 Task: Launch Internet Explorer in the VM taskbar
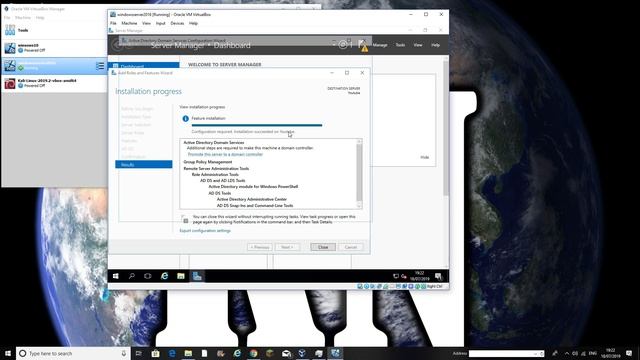tap(164, 276)
